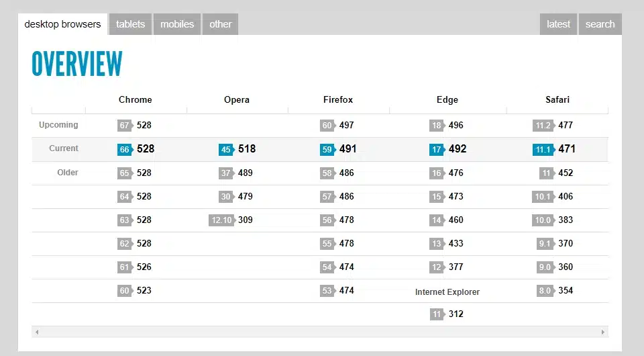This screenshot has width=644, height=356.
Task: Open the Safari 8.0 version badge
Action: click(544, 291)
